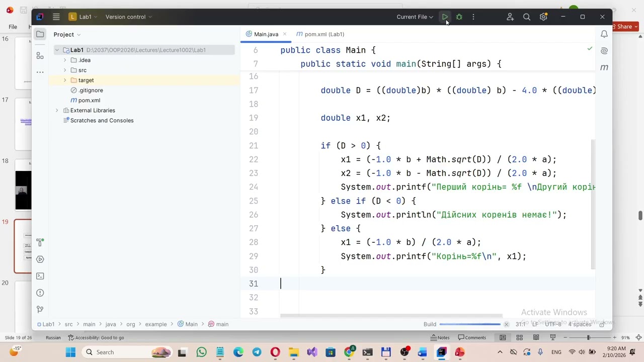Click the PowerPoint Share button

point(624,27)
